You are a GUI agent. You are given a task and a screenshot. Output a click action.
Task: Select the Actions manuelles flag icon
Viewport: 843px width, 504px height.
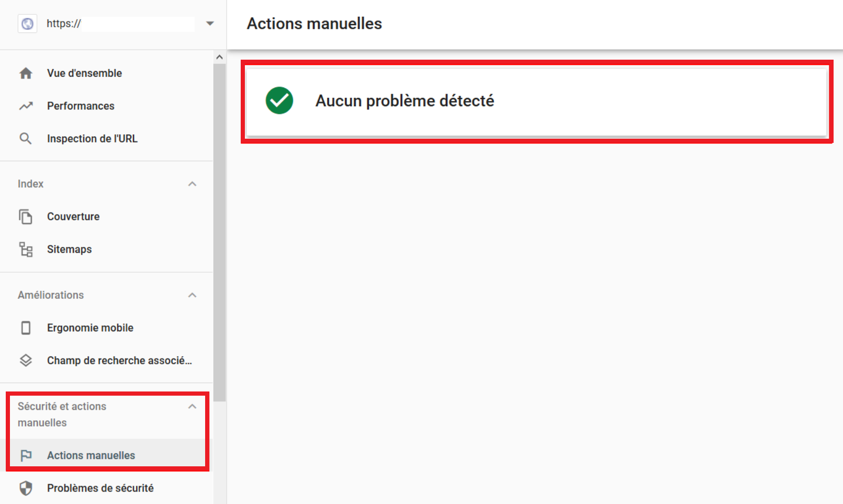[26, 455]
